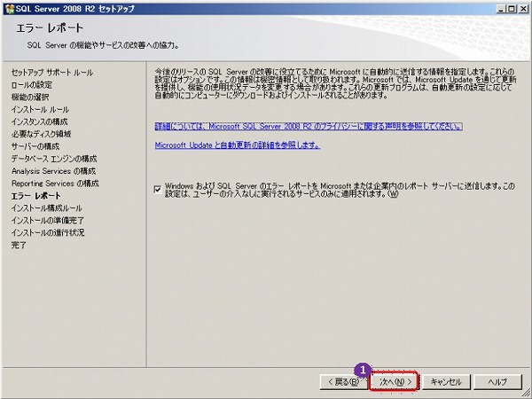Select the セットアップ サポート ルール step
This screenshot has width=532, height=399.
[52, 73]
